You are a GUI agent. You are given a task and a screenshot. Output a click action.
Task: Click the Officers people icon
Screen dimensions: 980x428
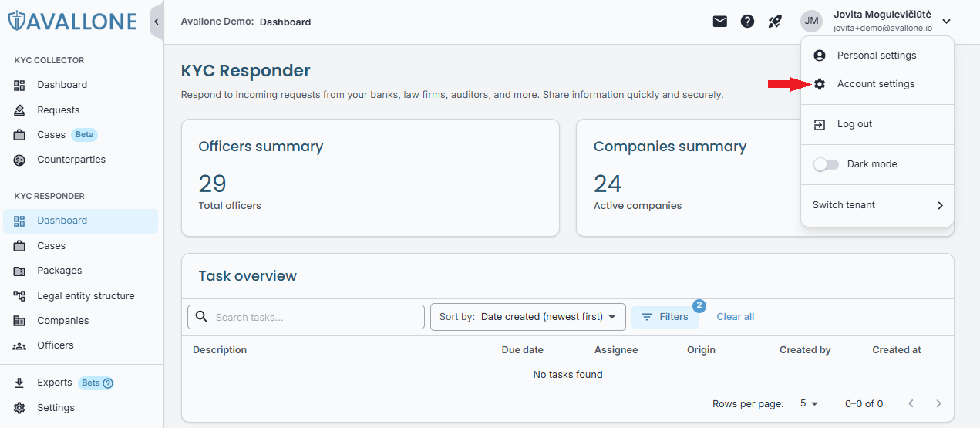(20, 345)
